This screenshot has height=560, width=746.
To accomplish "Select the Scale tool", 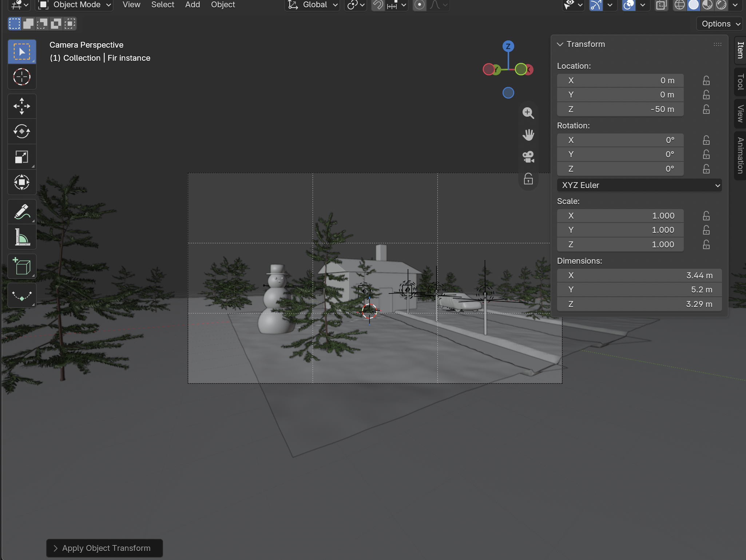I will tap(22, 157).
